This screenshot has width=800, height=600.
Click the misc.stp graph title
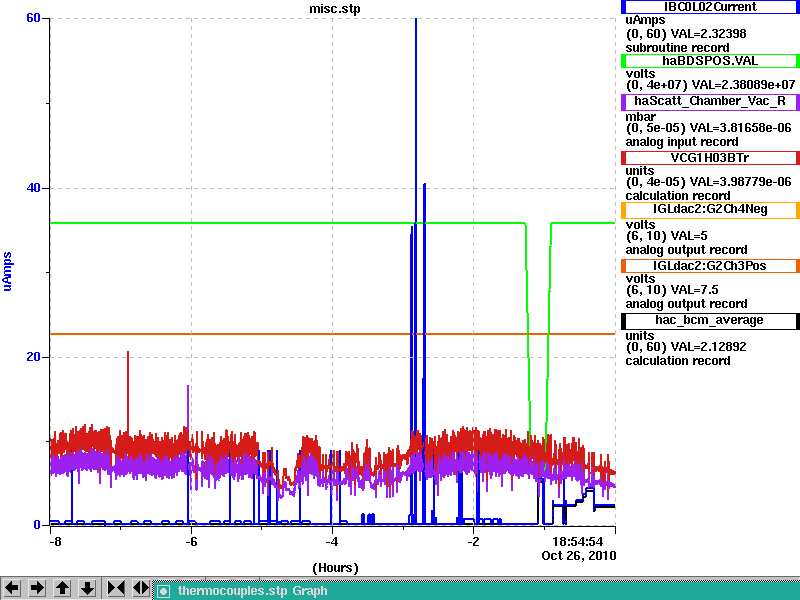[x=335, y=9]
